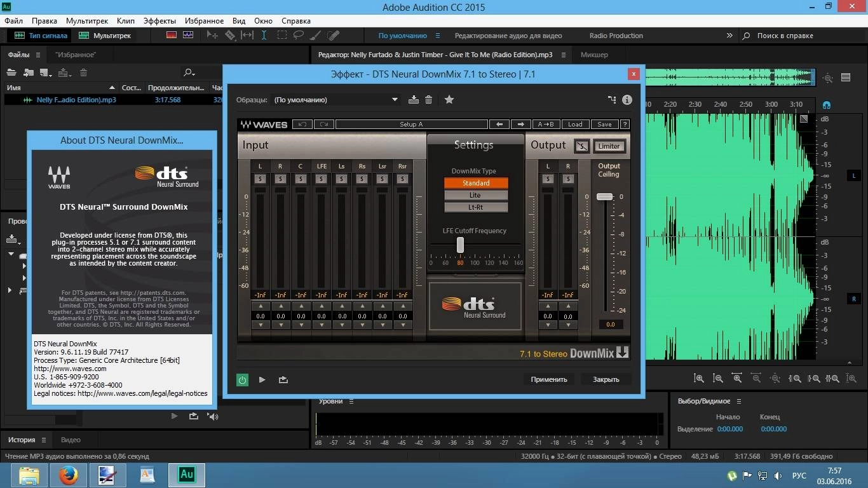Solo the Rsr input channel

coord(402,179)
